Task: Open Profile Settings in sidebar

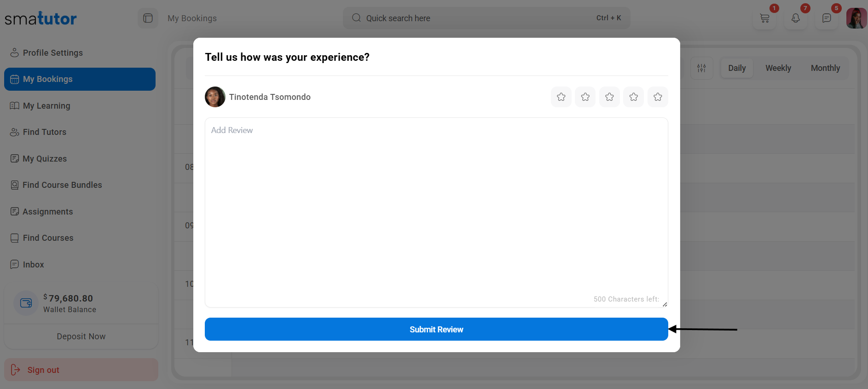Action: (52, 53)
